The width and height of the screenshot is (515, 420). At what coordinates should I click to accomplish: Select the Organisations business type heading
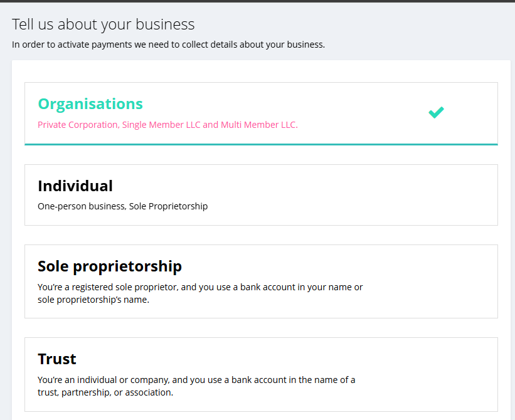click(x=90, y=104)
